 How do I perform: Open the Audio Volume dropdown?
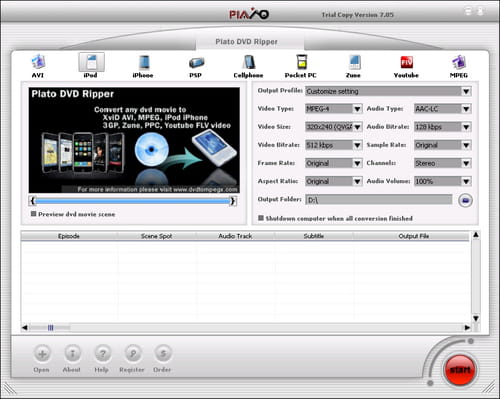click(x=466, y=181)
